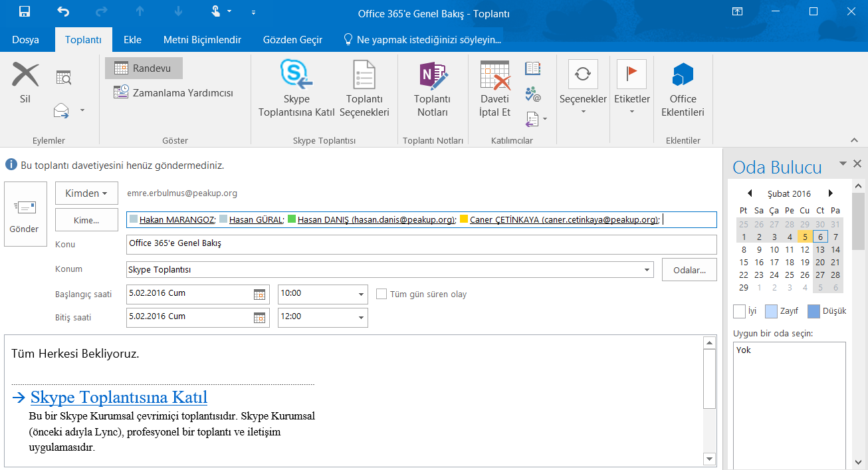Select recipient Hasan DANIŞ

376,219
